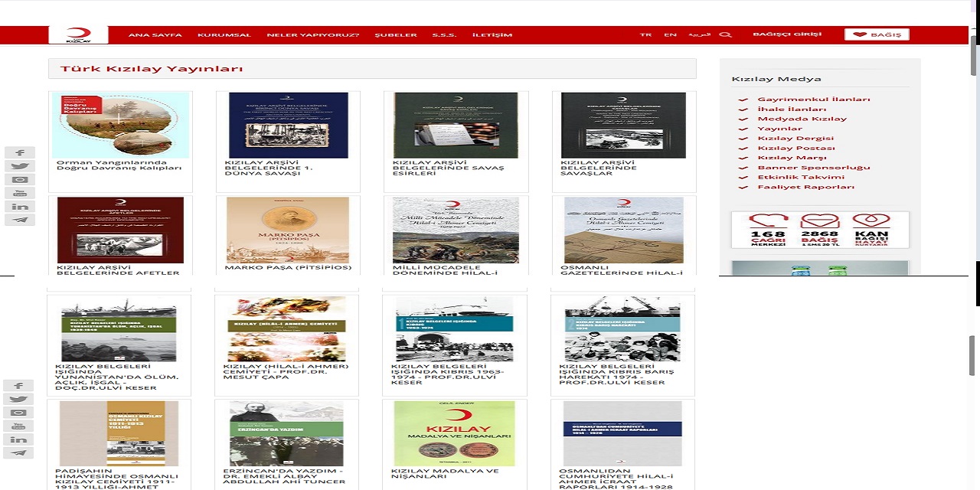Open Gayrimenkul İlanları sidebar link
This screenshot has height=490, width=980.
[x=814, y=100]
